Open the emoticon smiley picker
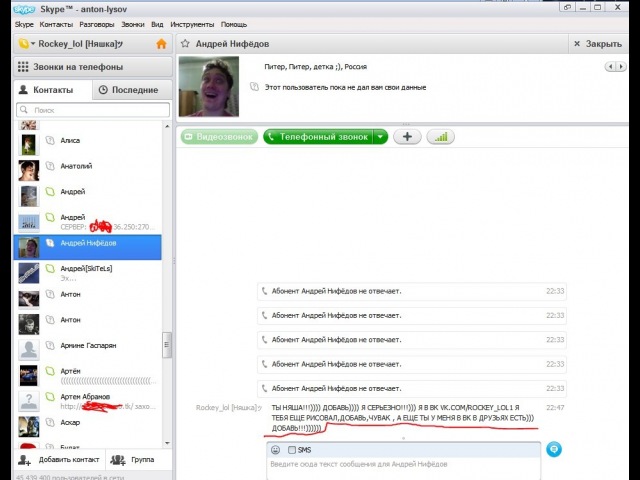640x480 pixels. tap(276, 450)
